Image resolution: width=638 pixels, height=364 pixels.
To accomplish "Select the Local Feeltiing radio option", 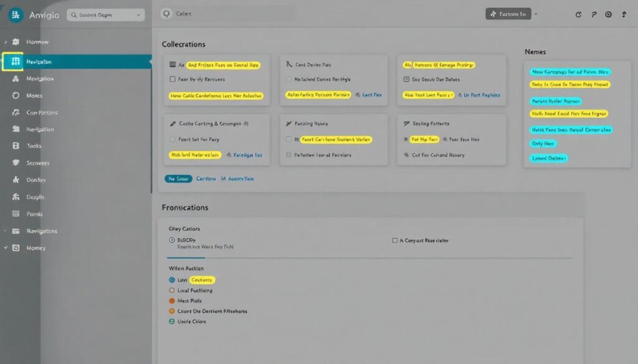I will pos(173,291).
